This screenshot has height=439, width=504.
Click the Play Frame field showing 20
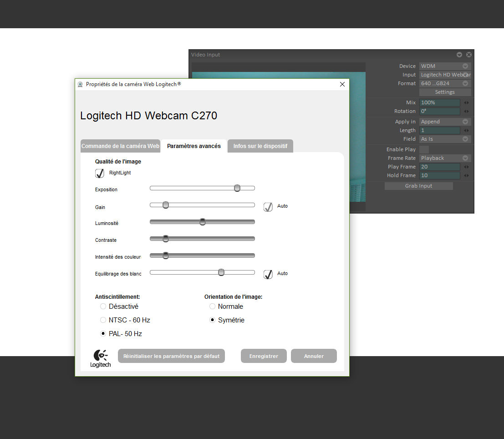pyautogui.click(x=440, y=167)
